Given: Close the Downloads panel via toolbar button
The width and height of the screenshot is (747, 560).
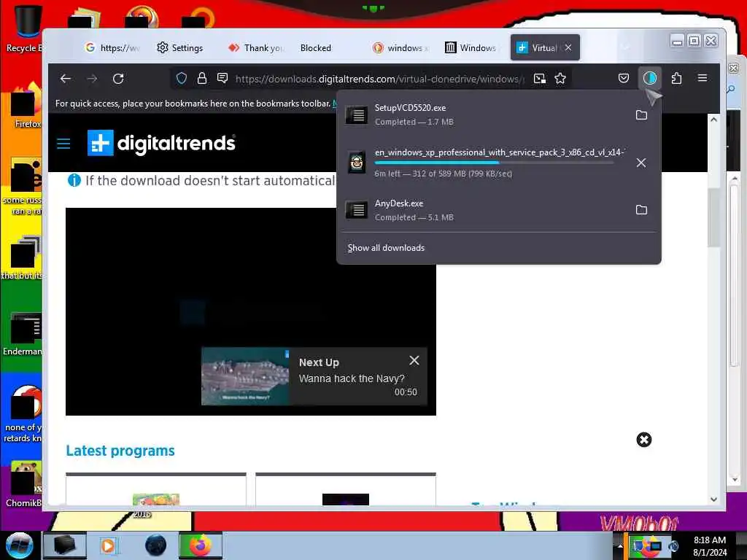Looking at the screenshot, I should click(x=650, y=78).
